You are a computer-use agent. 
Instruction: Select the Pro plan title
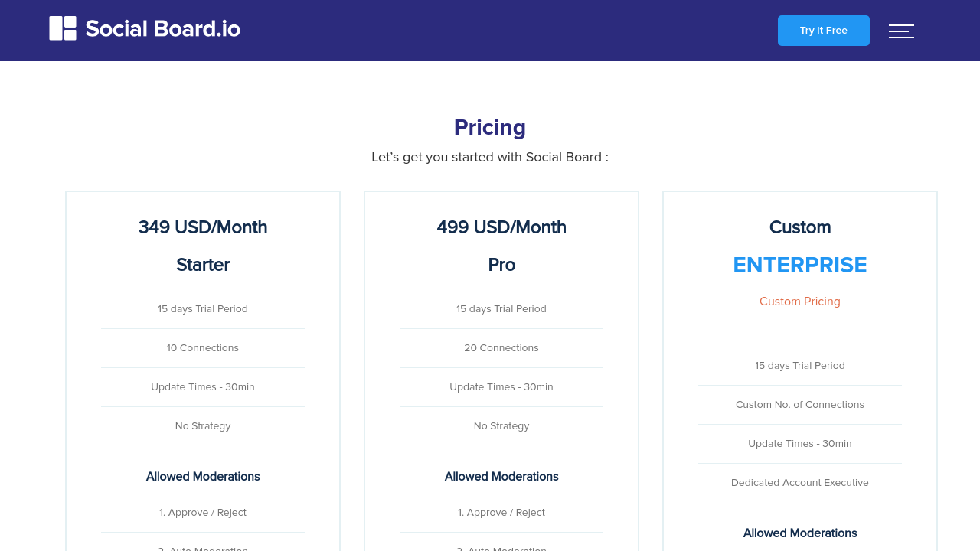click(501, 265)
